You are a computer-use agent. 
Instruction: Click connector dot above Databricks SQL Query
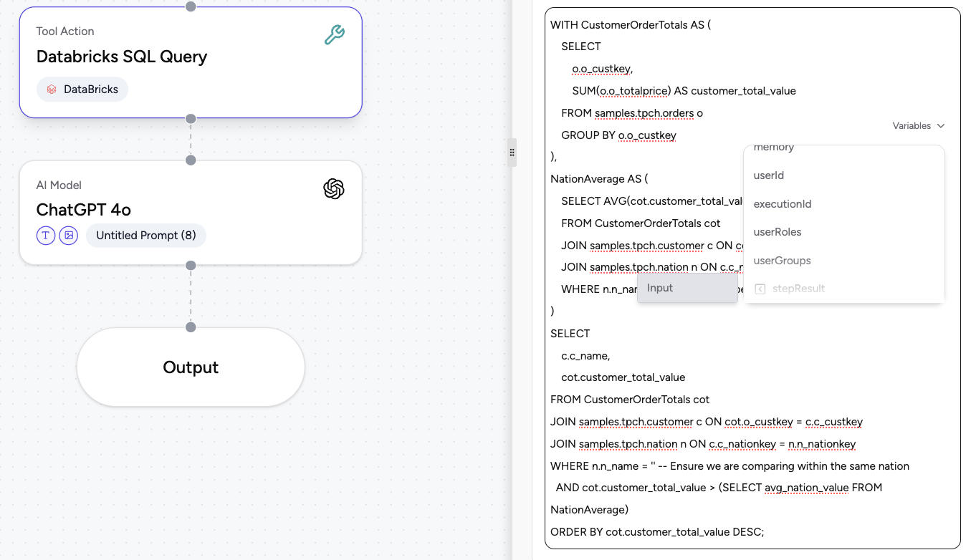[x=191, y=6]
